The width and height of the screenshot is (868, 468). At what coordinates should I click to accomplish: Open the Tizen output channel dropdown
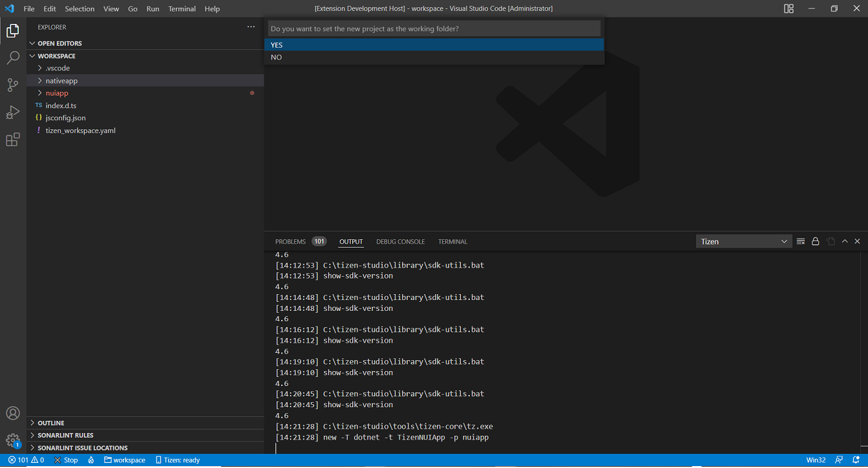click(x=743, y=240)
